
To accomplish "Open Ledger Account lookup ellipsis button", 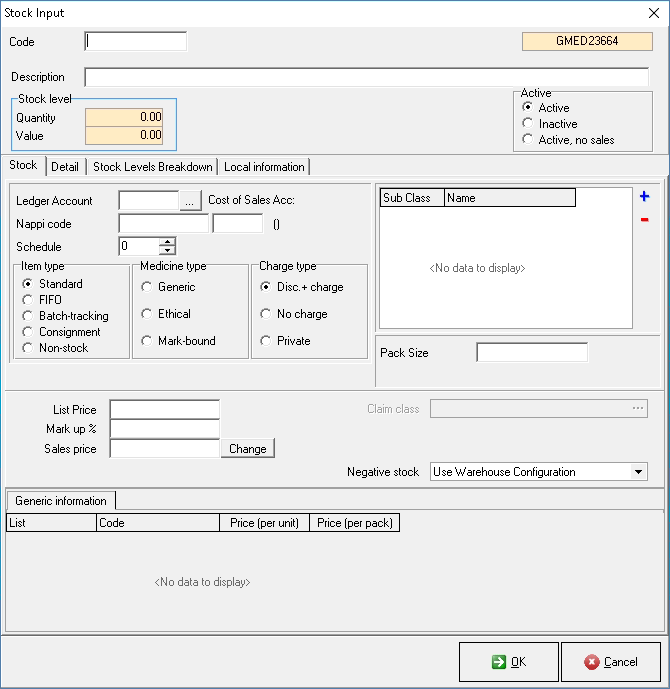I will coord(191,201).
